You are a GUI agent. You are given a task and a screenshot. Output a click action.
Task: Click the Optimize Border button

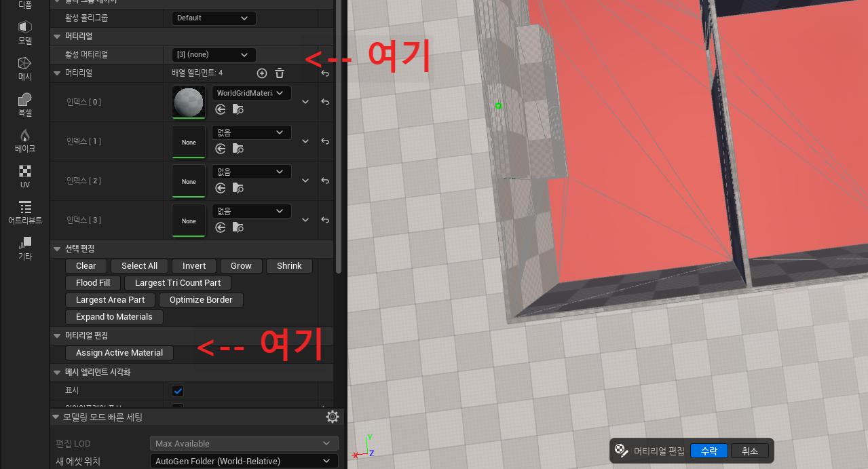201,300
